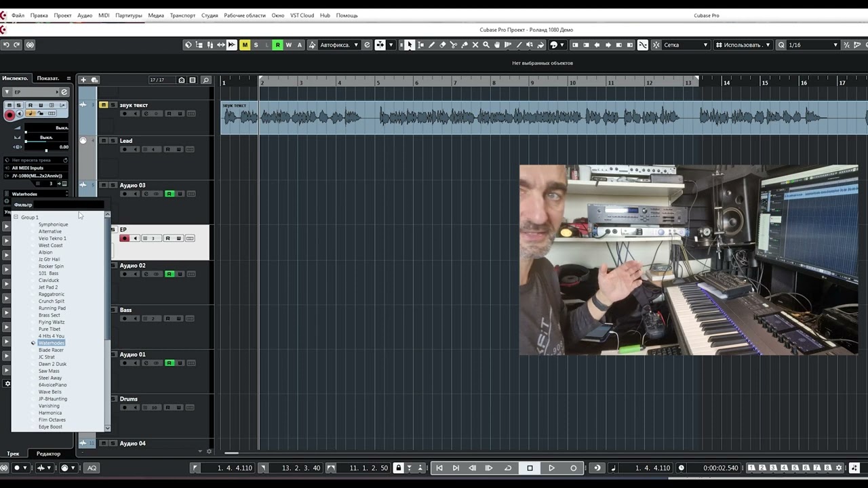Viewport: 868px width, 488px height.
Task: Add a new track with plus button
Action: click(x=83, y=80)
